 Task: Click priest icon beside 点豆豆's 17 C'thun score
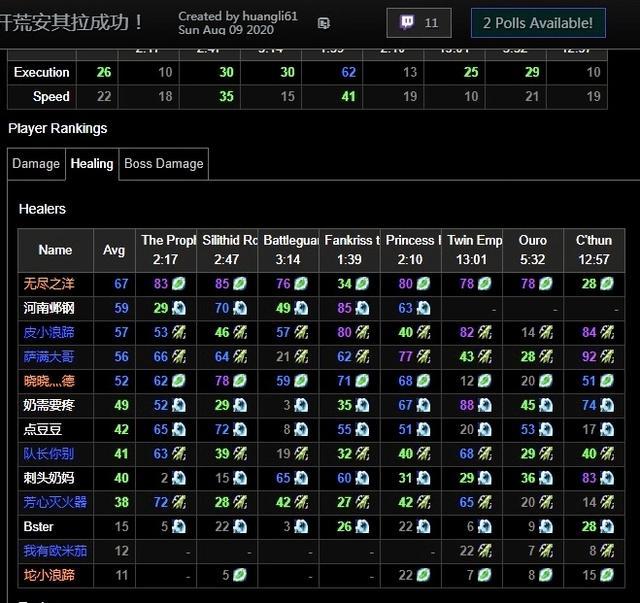pyautogui.click(x=607, y=429)
